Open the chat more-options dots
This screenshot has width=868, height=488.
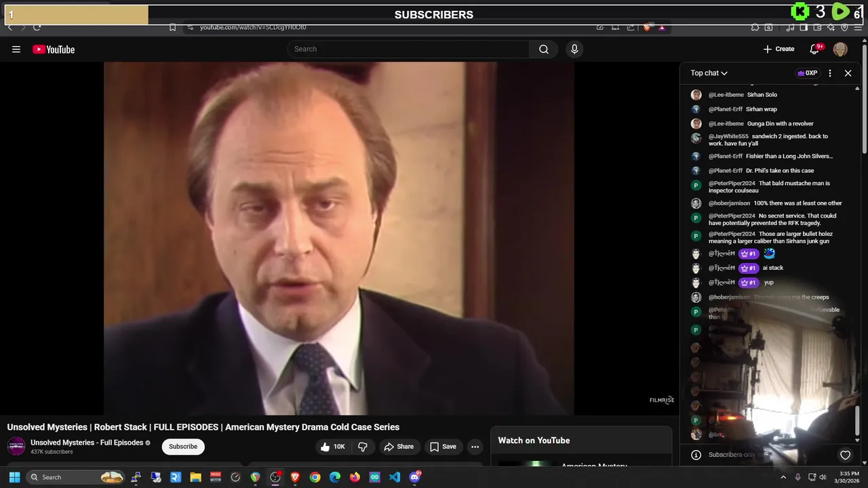coord(830,73)
